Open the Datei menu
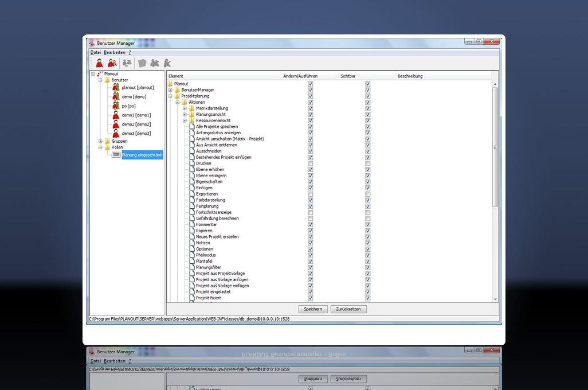 [95, 52]
